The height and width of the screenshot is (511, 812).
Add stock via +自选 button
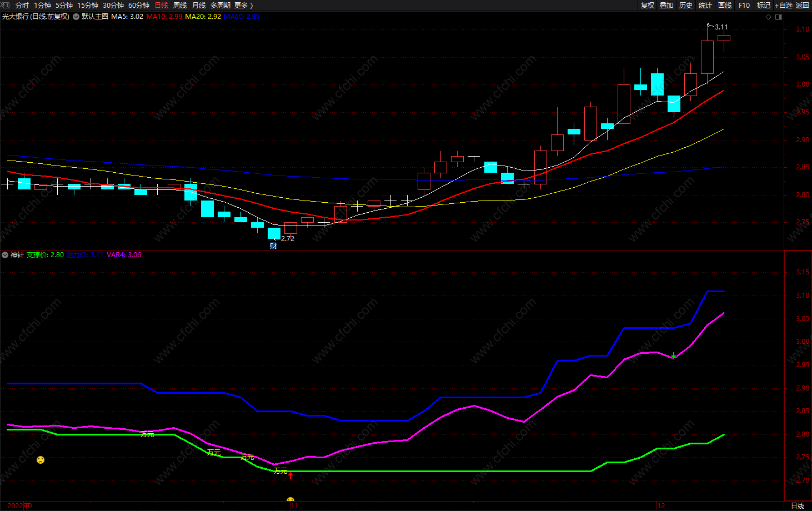784,5
